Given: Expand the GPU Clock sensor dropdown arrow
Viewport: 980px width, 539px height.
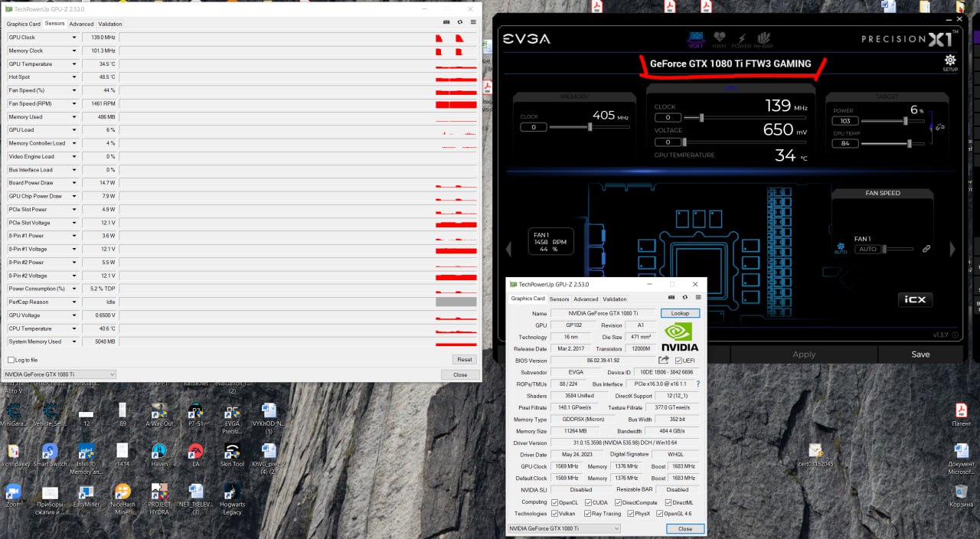Looking at the screenshot, I should click(74, 38).
